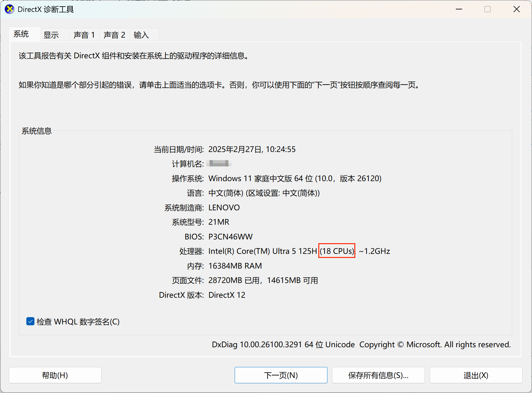Exit the tool via 退出(X)
The height and width of the screenshot is (393, 532).
(x=476, y=375)
